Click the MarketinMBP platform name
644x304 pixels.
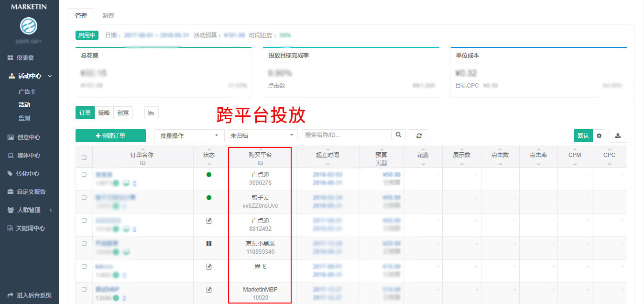pyautogui.click(x=261, y=290)
